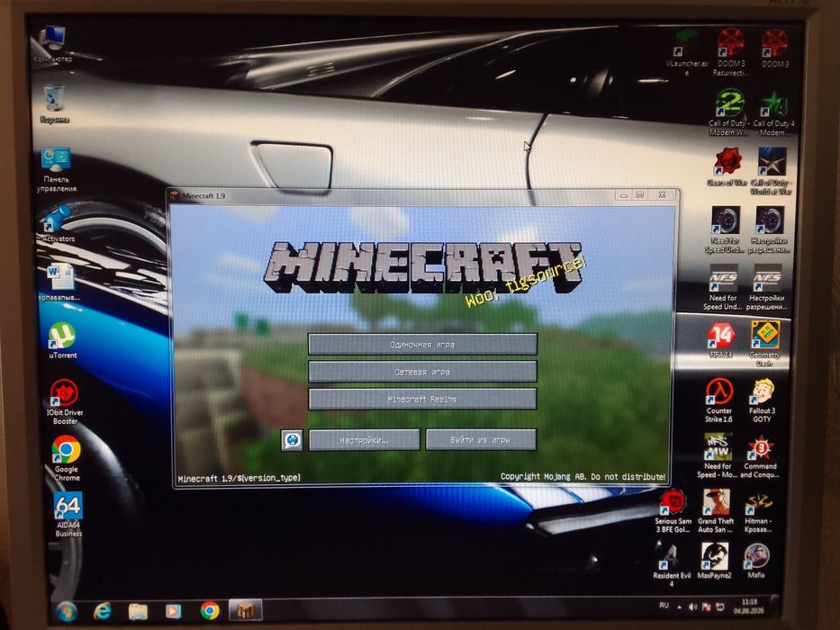Image resolution: width=840 pixels, height=630 pixels.
Task: Click the Show desktop strip on the taskbar
Action: tap(774, 606)
